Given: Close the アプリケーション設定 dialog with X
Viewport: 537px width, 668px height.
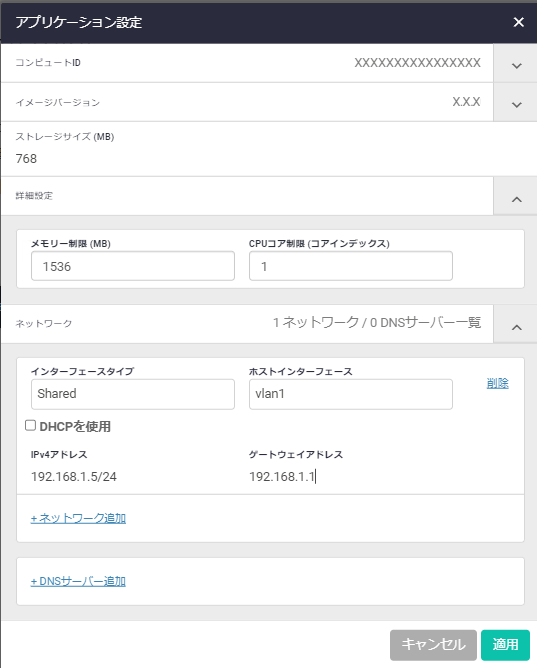Looking at the screenshot, I should click(518, 22).
